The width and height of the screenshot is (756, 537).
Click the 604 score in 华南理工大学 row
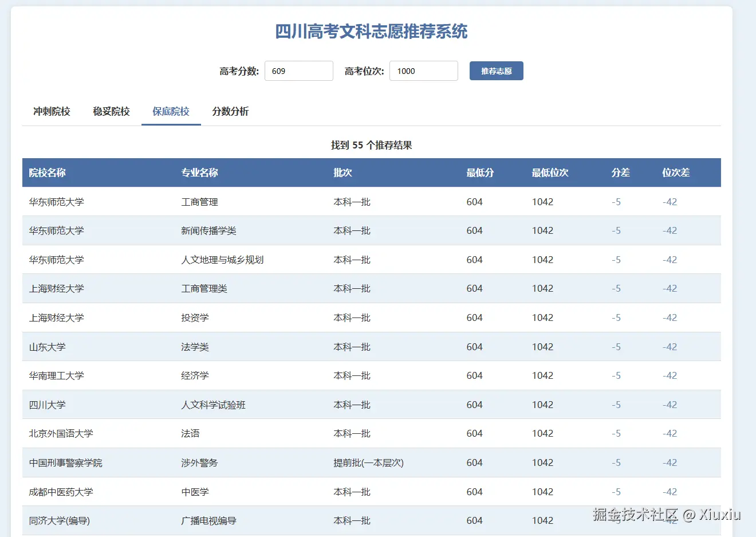point(475,375)
